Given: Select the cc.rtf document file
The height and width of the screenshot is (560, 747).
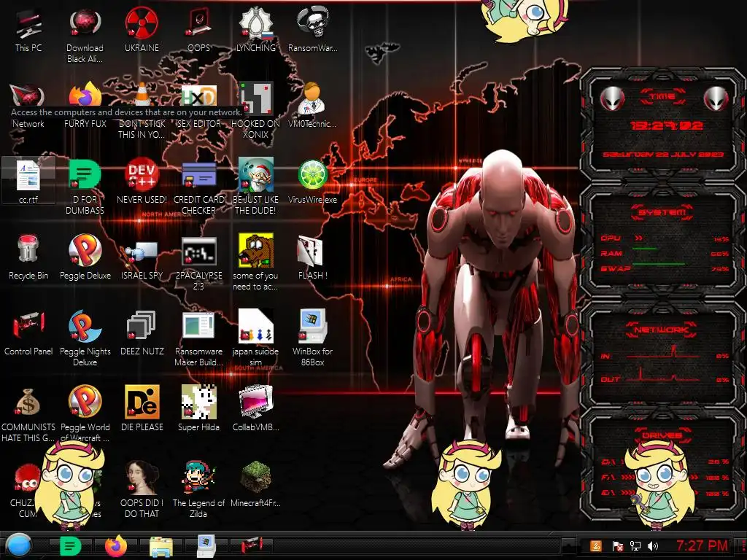Looking at the screenshot, I should tap(28, 182).
